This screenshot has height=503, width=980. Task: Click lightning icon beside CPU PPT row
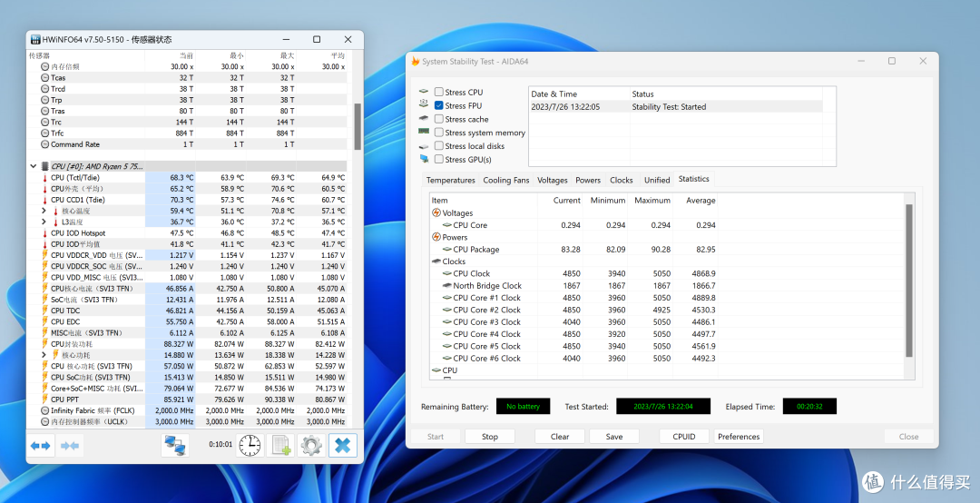pos(45,399)
